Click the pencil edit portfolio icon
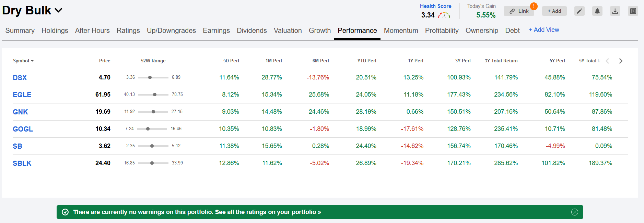The image size is (644, 223). (579, 11)
